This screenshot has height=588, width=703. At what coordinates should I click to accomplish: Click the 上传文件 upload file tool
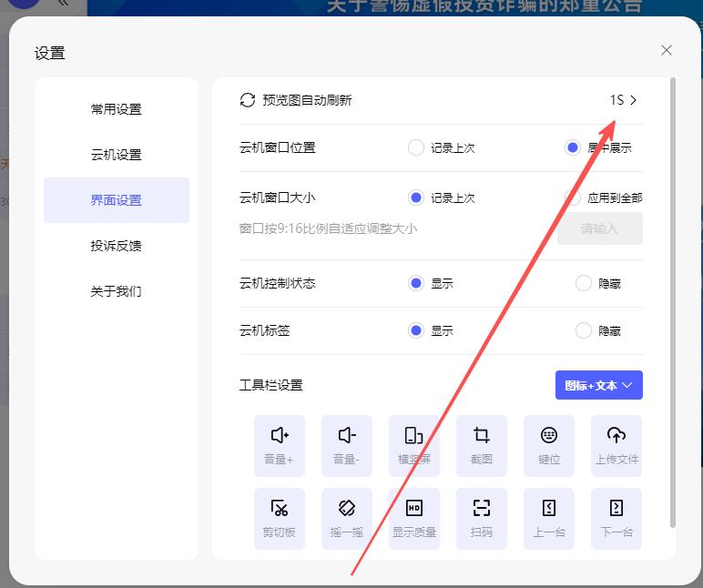click(616, 445)
